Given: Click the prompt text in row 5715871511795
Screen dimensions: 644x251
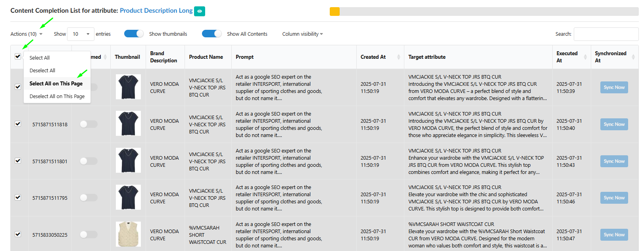Looking at the screenshot, I should 279,198.
